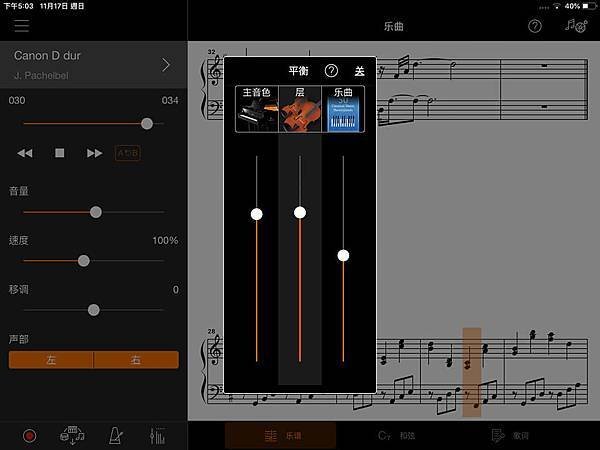Viewport: 600px width, 450px height.
Task: Expand Canon D dur song chevron
Action: tap(166, 65)
